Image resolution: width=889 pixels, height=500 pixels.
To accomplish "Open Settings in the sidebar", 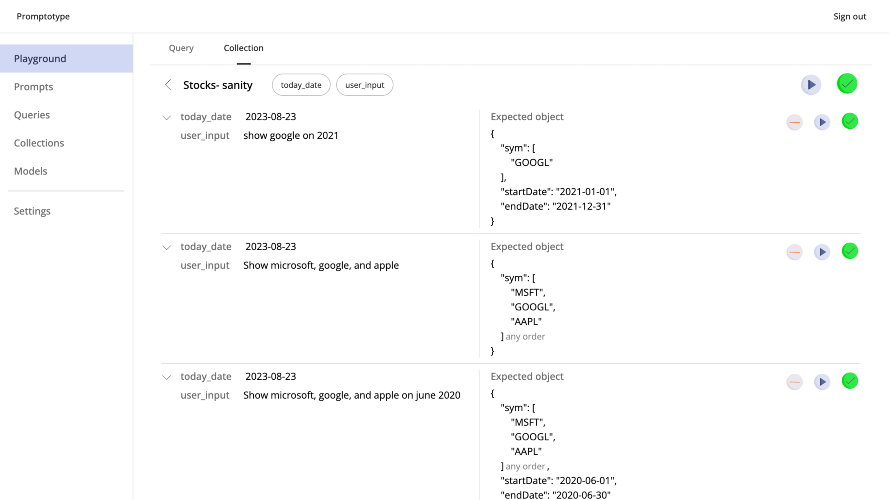I will 32,211.
